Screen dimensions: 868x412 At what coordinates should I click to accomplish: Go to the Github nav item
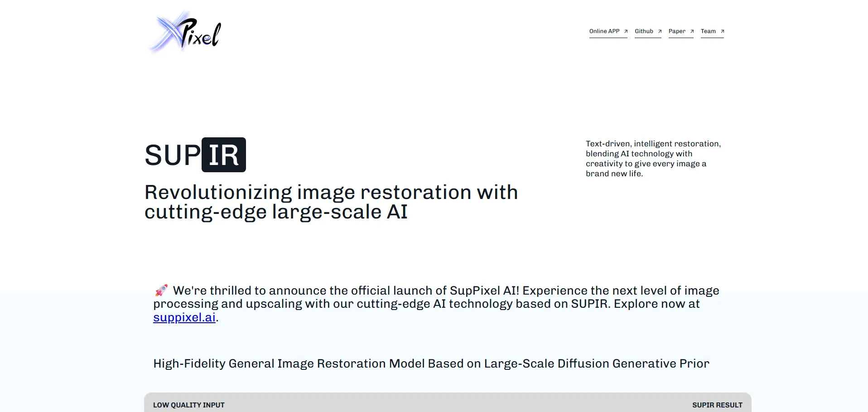(644, 31)
